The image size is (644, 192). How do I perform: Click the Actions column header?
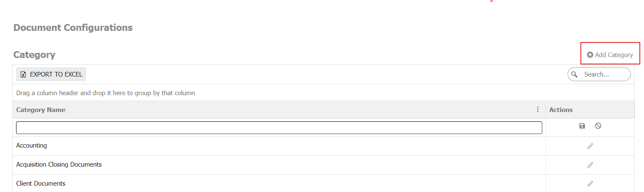561,110
